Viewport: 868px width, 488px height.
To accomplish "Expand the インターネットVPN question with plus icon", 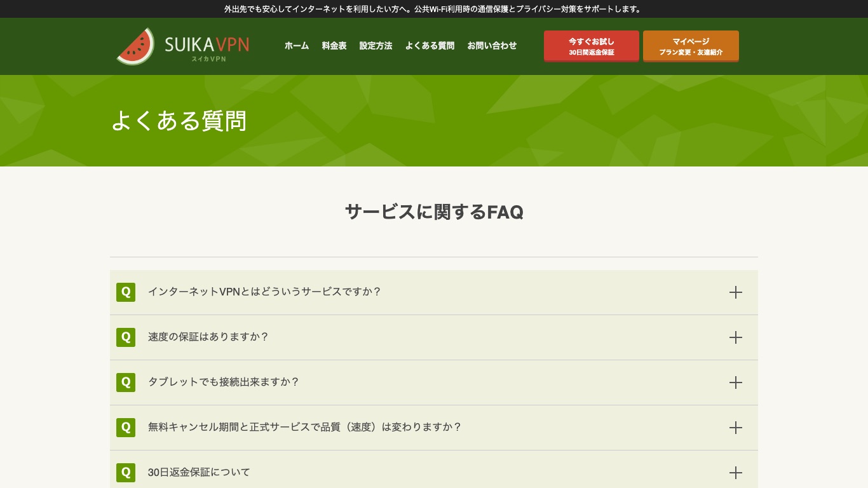I will [736, 292].
